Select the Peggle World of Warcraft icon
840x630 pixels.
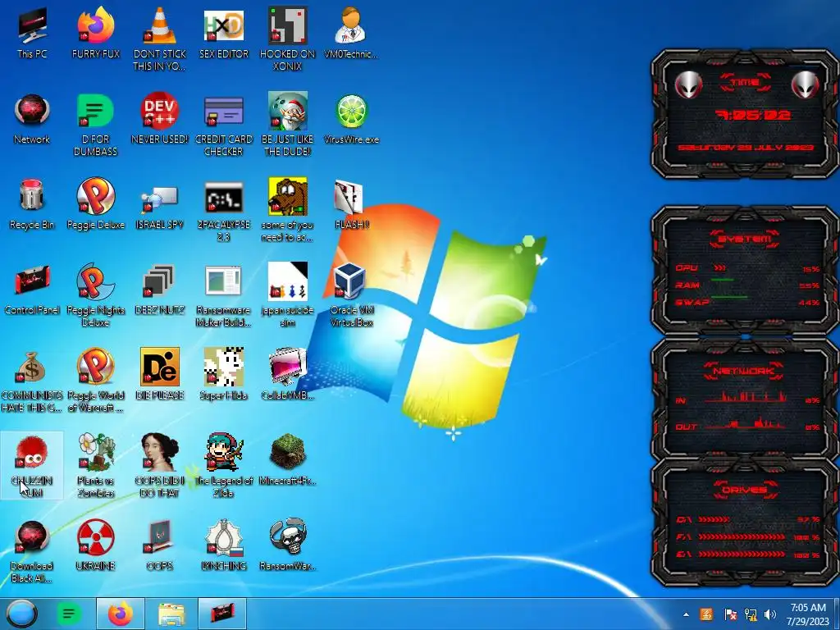96,367
